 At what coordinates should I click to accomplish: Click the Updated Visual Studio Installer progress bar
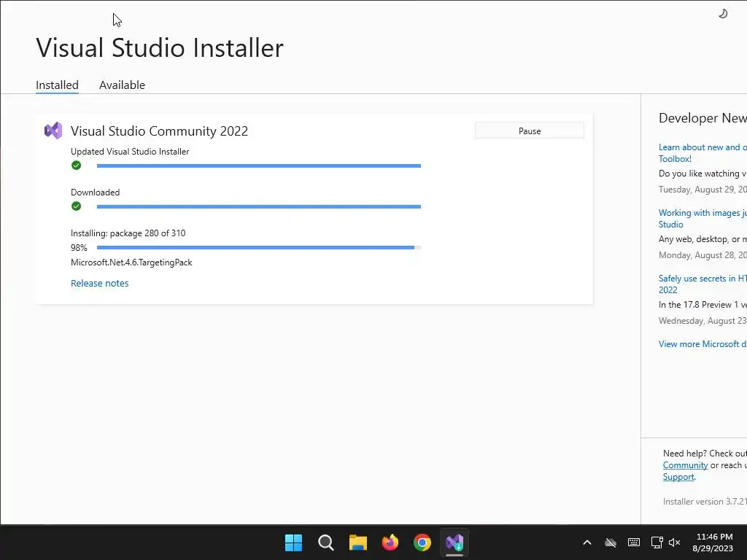[x=259, y=166]
